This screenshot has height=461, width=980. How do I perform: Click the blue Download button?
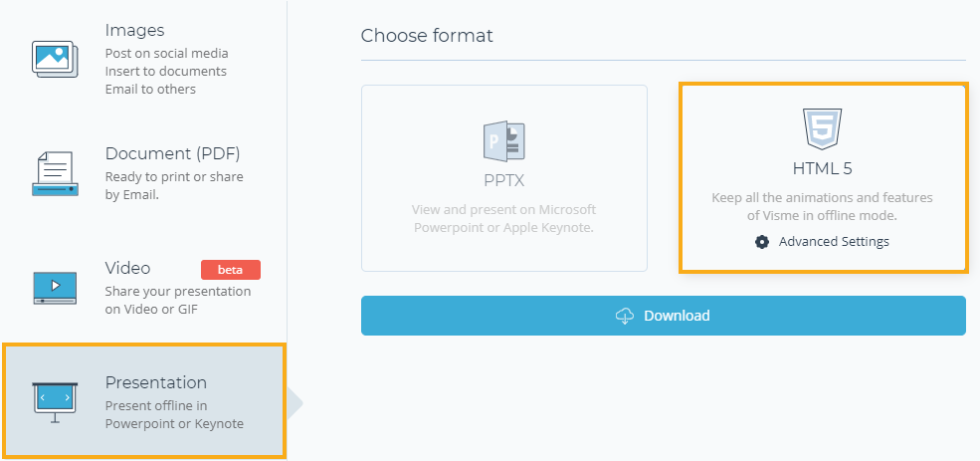click(664, 316)
